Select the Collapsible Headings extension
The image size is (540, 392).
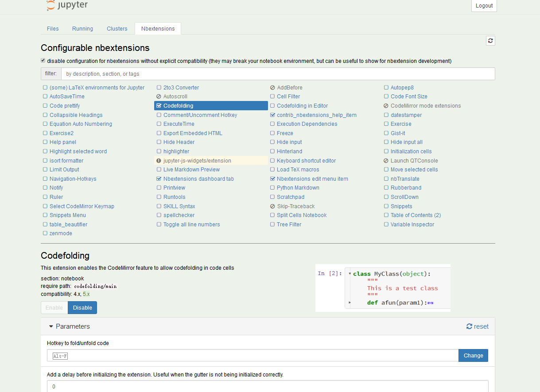click(x=76, y=115)
